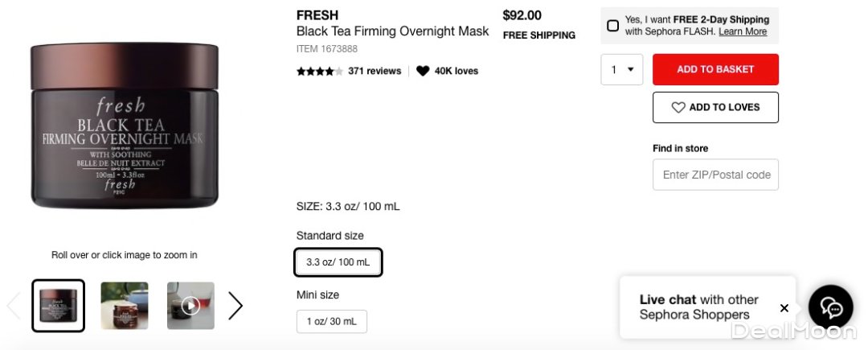Click heart icon in Add to Loves
The image size is (868, 350).
click(x=678, y=107)
